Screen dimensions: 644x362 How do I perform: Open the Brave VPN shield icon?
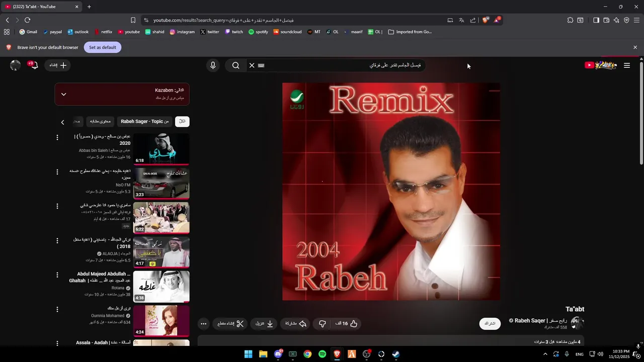tap(626, 20)
